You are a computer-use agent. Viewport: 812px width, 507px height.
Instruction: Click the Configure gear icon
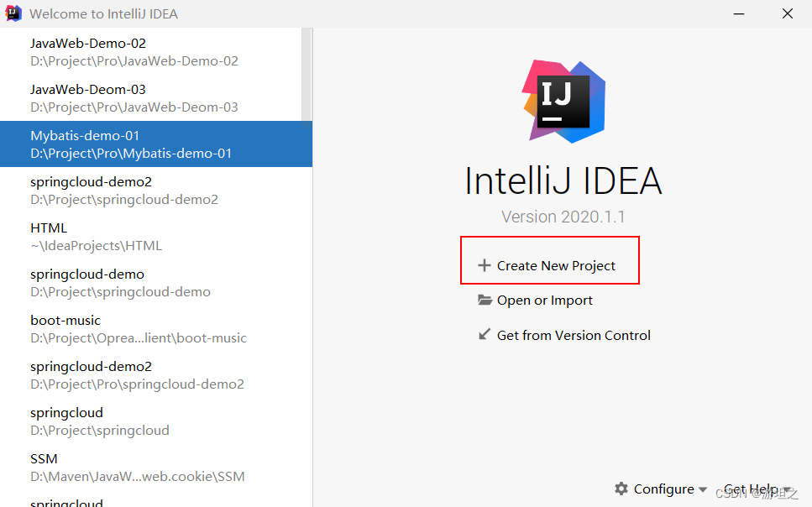(x=621, y=489)
